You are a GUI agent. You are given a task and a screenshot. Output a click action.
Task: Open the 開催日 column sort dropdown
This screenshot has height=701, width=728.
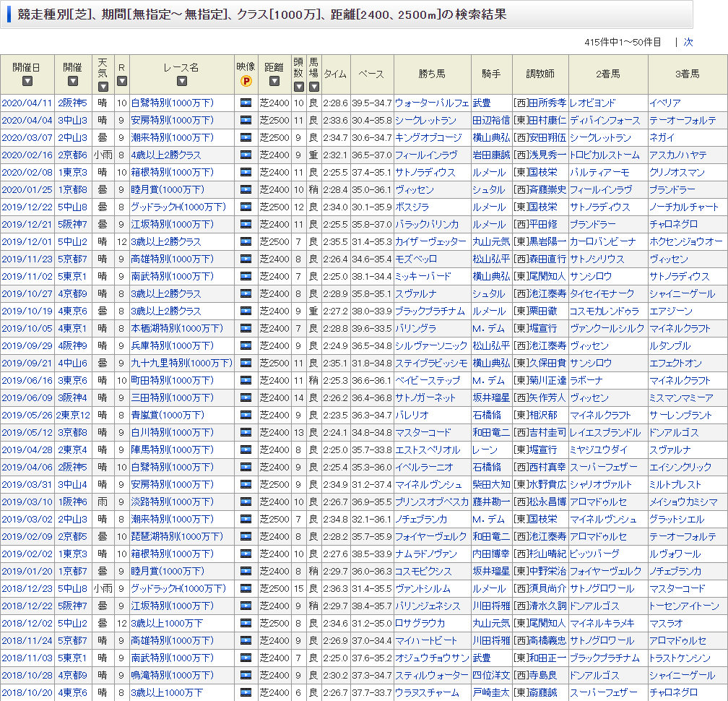(27, 82)
